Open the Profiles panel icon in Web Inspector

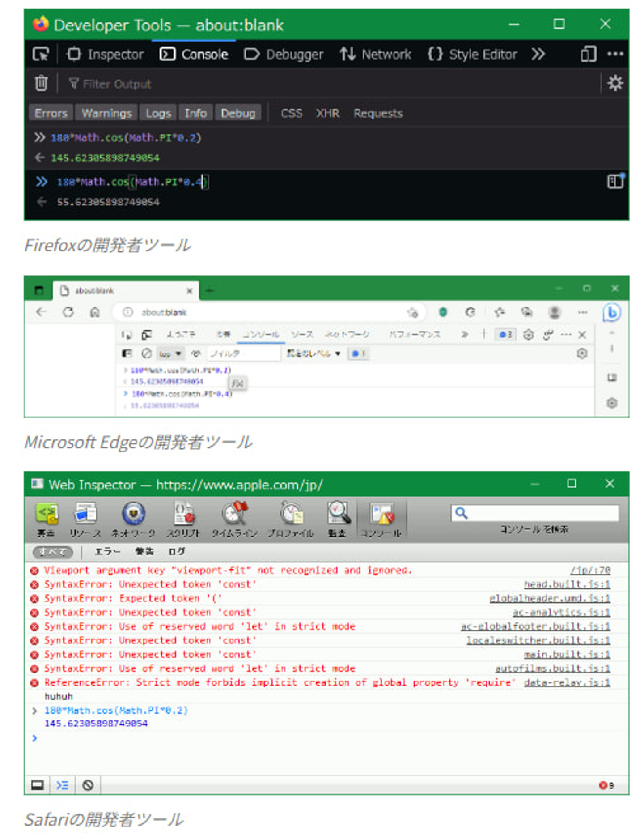click(x=291, y=519)
